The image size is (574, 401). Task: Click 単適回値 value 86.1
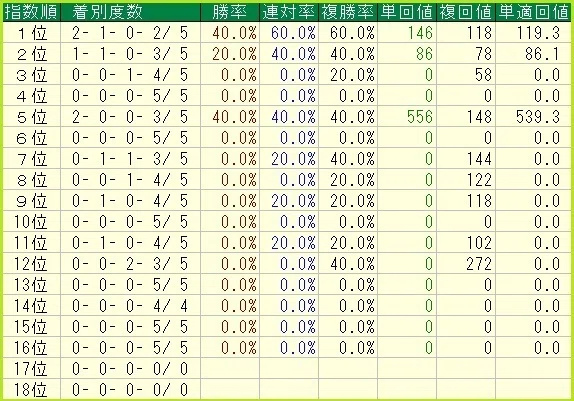[x=542, y=54]
